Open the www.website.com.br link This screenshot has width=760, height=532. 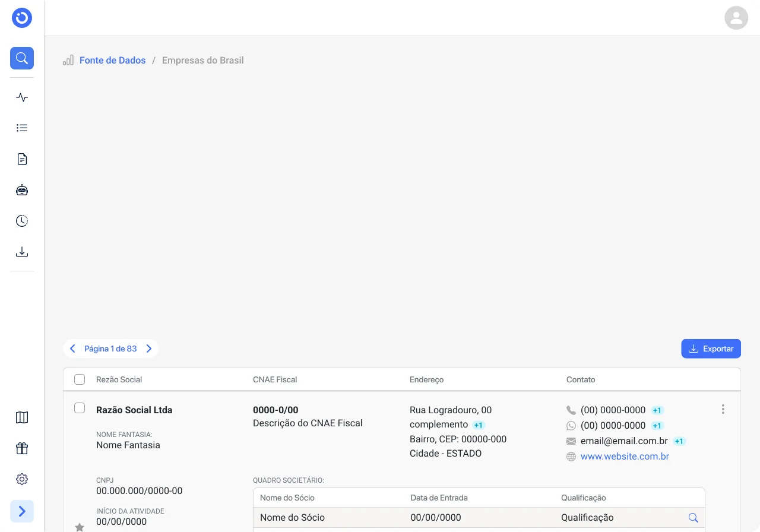[x=625, y=457]
